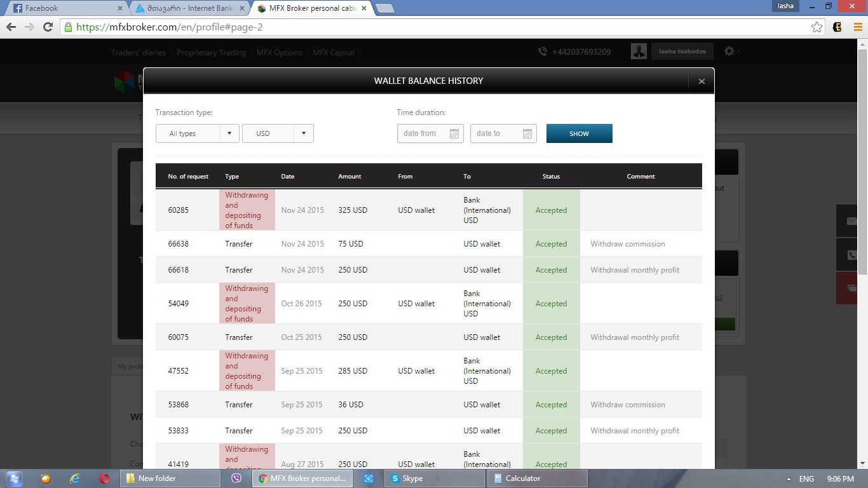The height and width of the screenshot is (488, 868).
Task: Click the browser scrollbar up arrow
Action: click(863, 43)
